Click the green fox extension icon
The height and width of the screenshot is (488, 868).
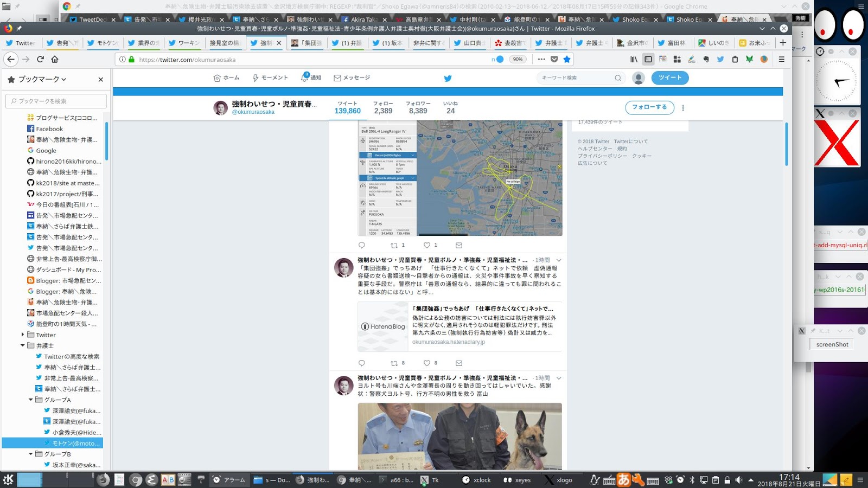pos(749,59)
